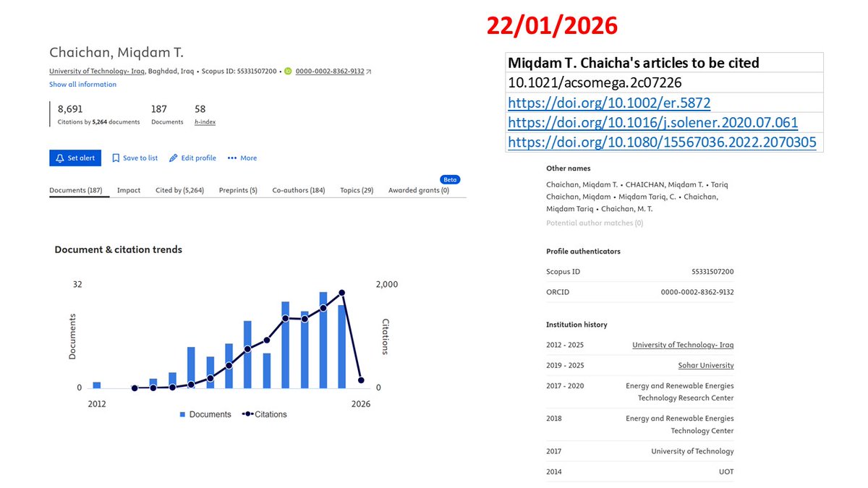Click the author name Chaichan, Miqdam T.

coord(116,53)
